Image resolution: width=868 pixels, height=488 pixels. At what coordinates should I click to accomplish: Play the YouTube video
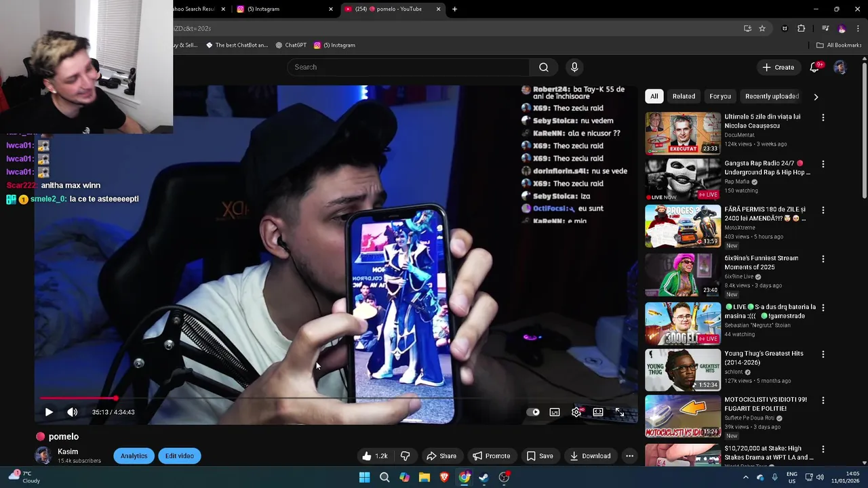49,412
